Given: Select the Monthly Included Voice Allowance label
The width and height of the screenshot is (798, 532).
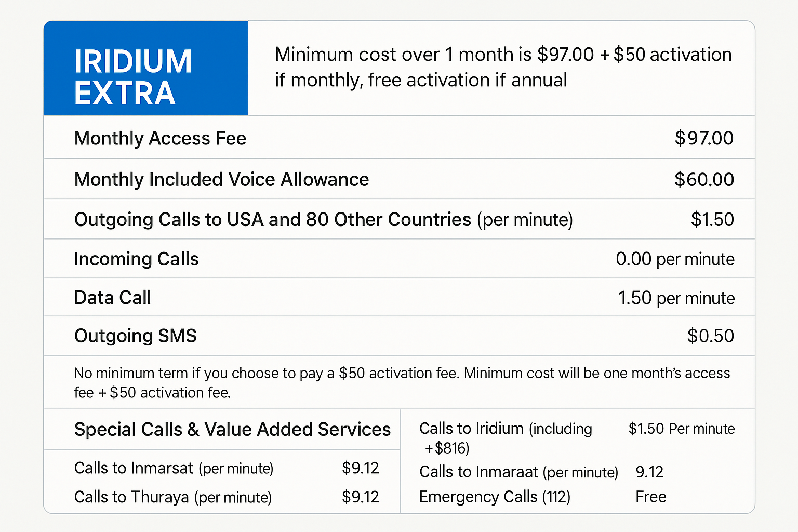Looking at the screenshot, I should (221, 179).
